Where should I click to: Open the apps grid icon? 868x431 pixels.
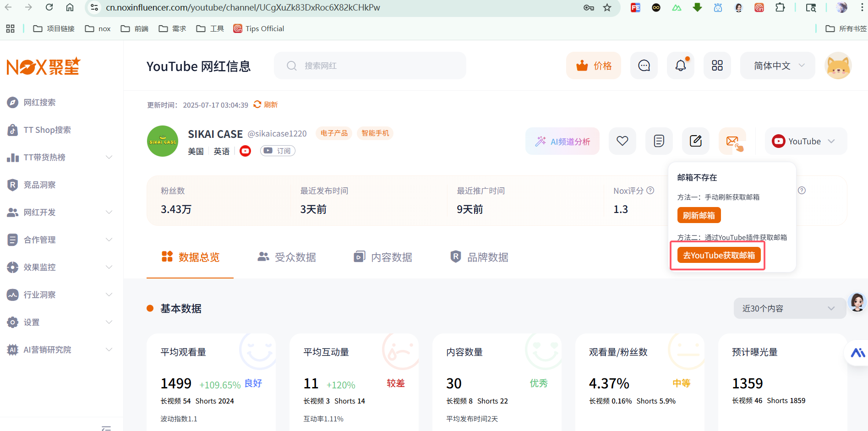[x=717, y=65]
